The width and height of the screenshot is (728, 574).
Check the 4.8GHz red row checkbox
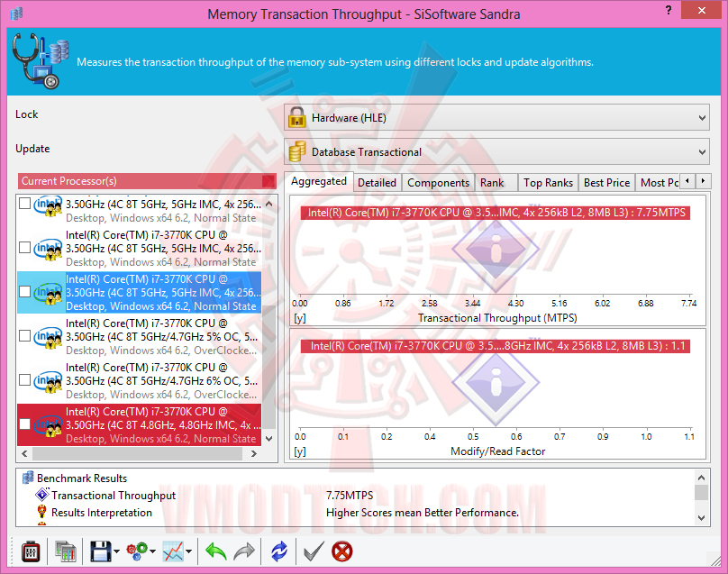[24, 424]
